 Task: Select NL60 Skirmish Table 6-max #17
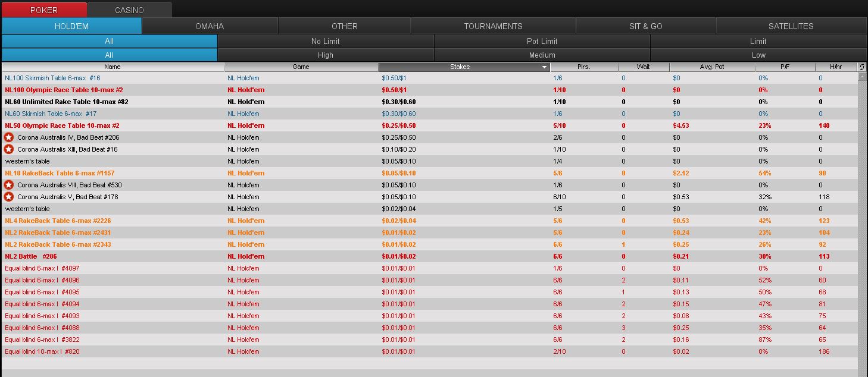click(429, 114)
